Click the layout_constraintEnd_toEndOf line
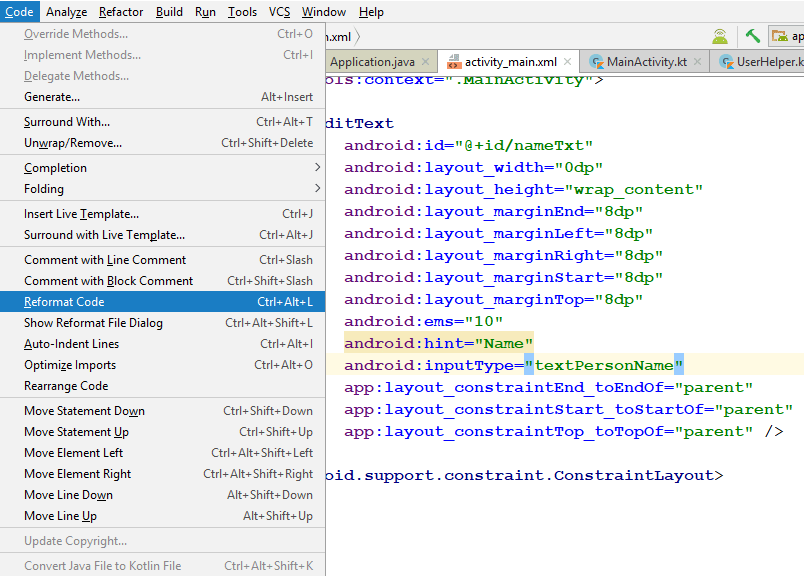 tap(548, 387)
